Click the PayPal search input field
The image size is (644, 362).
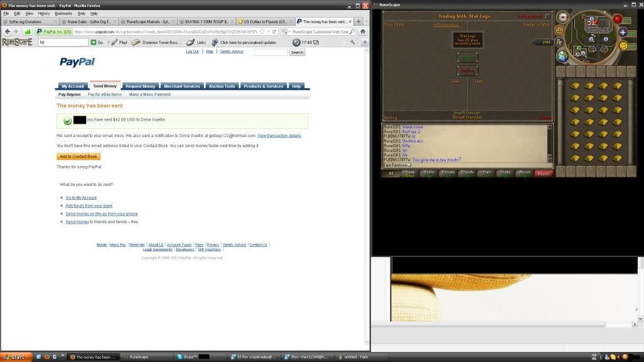point(270,52)
